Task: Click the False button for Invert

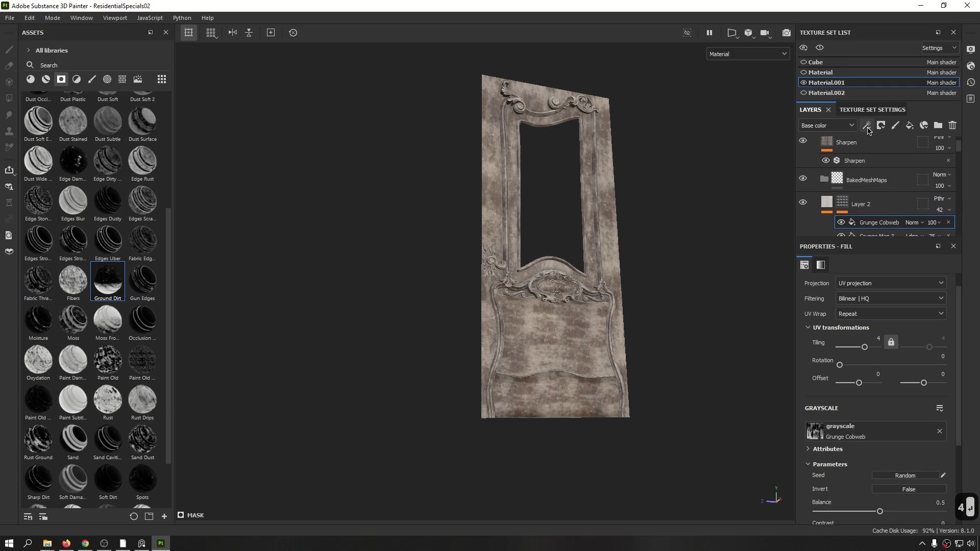Action: [x=909, y=489]
